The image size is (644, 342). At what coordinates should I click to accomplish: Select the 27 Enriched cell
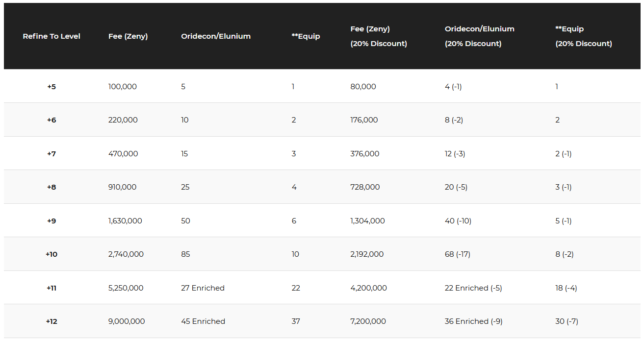click(203, 288)
